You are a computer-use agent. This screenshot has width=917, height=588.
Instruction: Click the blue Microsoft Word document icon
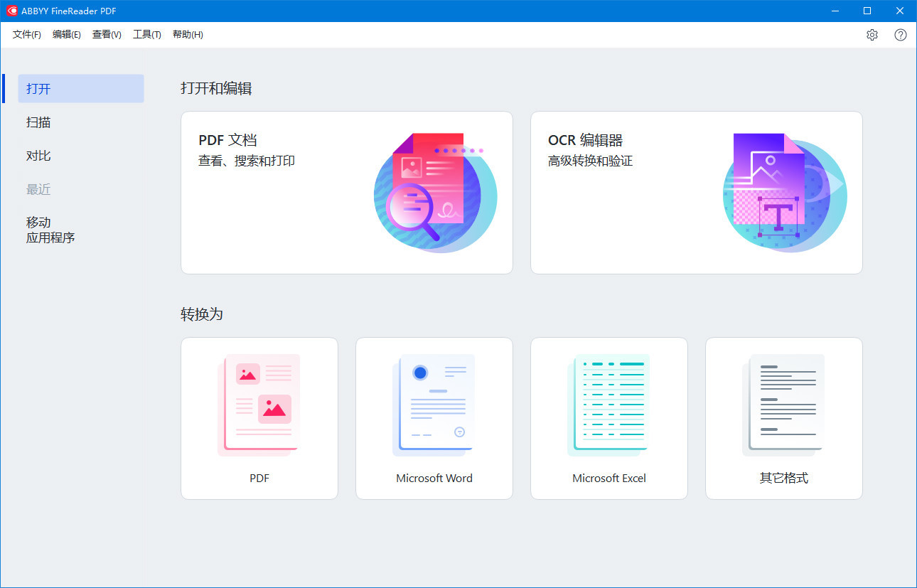tap(434, 405)
